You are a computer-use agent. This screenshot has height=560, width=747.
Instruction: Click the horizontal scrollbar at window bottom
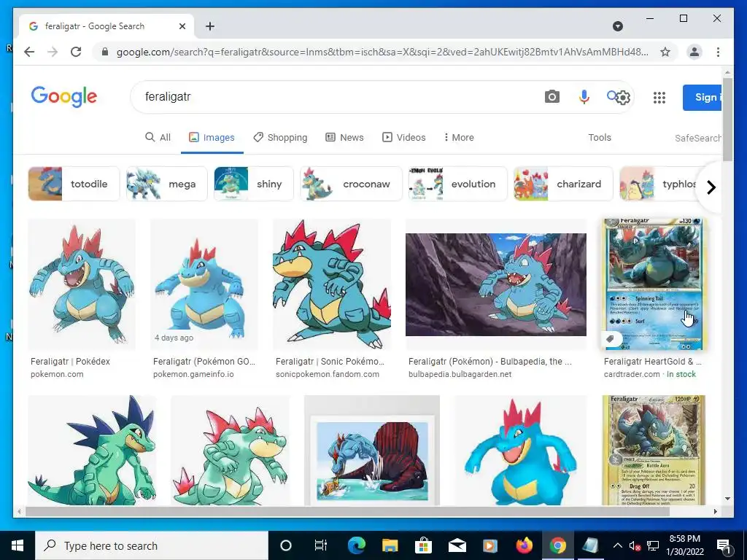347,511
